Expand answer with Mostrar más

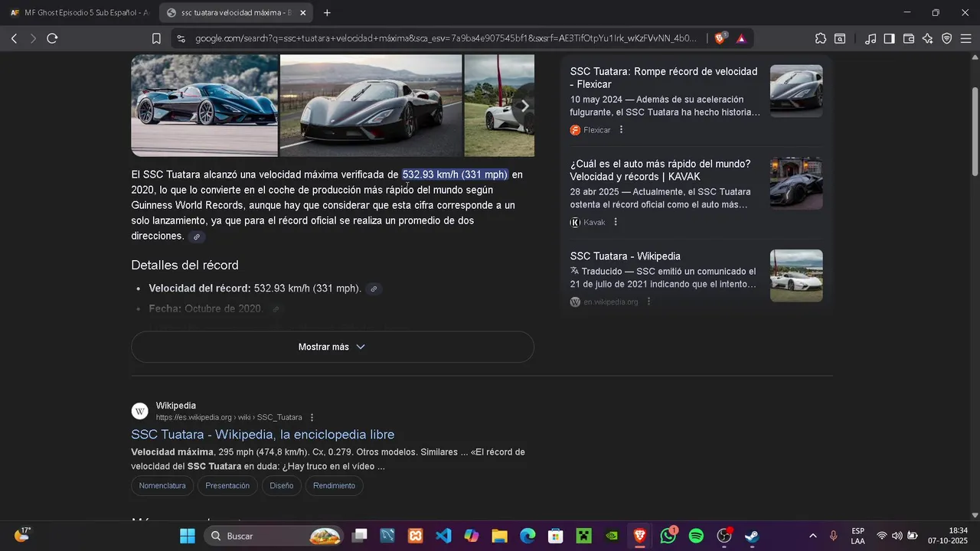(332, 347)
